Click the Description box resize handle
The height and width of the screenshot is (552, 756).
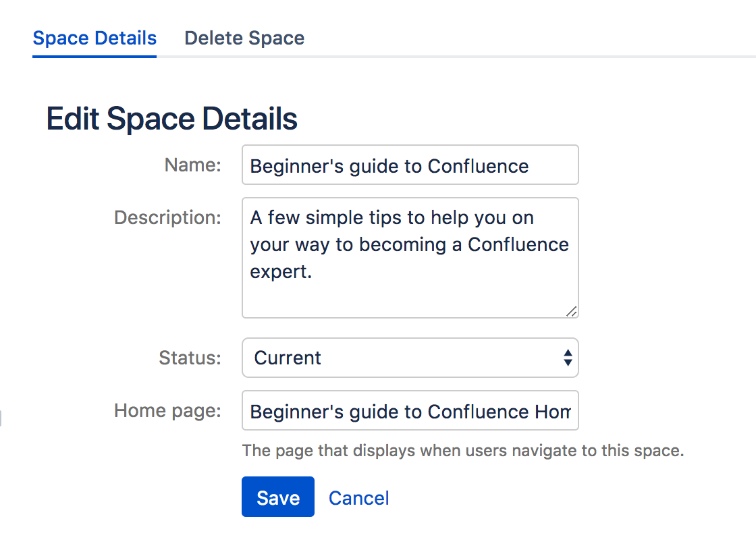[x=572, y=311]
